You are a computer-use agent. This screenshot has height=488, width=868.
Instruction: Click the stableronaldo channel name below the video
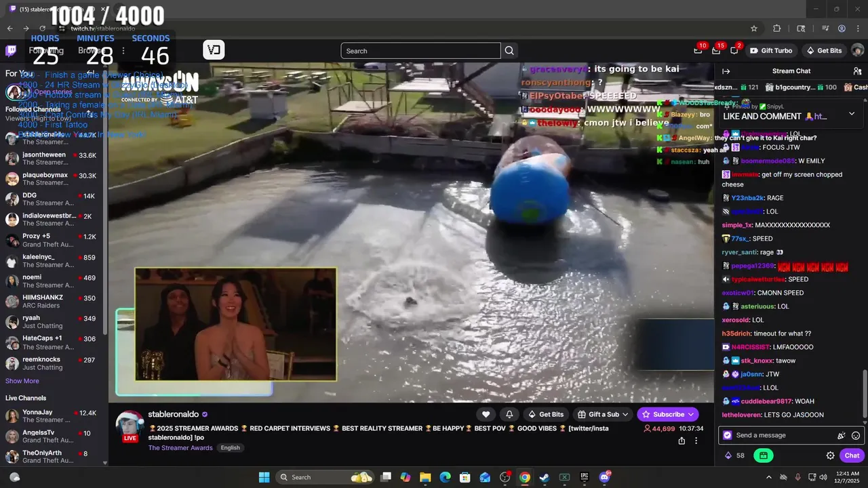pos(174,414)
